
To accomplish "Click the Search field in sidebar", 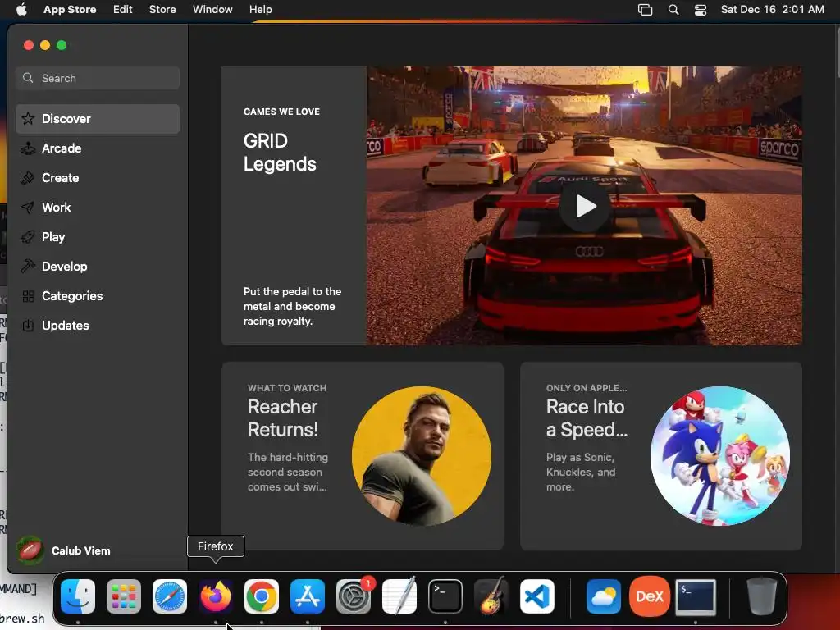I will 98,78.
